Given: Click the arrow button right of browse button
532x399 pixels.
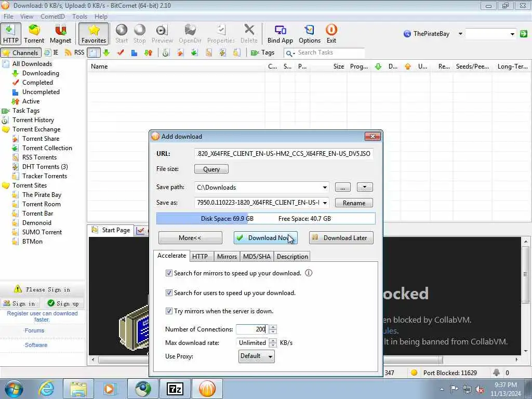Looking at the screenshot, I should click(x=365, y=187).
